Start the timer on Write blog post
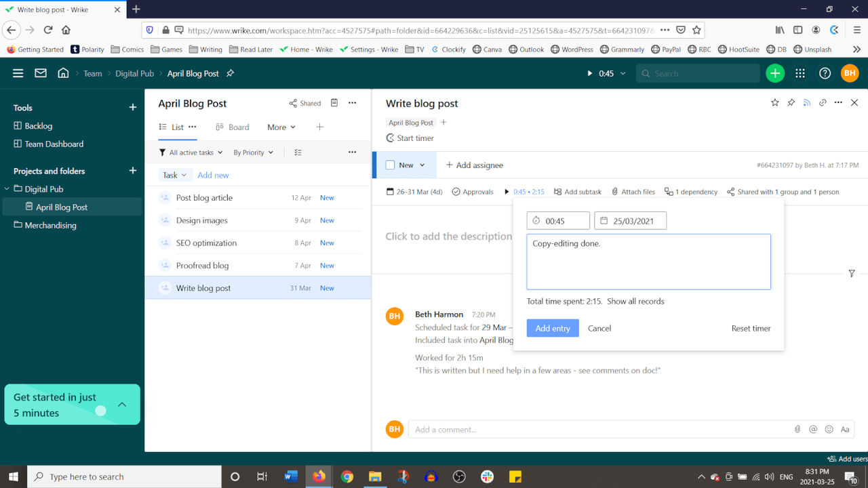The height and width of the screenshot is (488, 868). [x=410, y=138]
